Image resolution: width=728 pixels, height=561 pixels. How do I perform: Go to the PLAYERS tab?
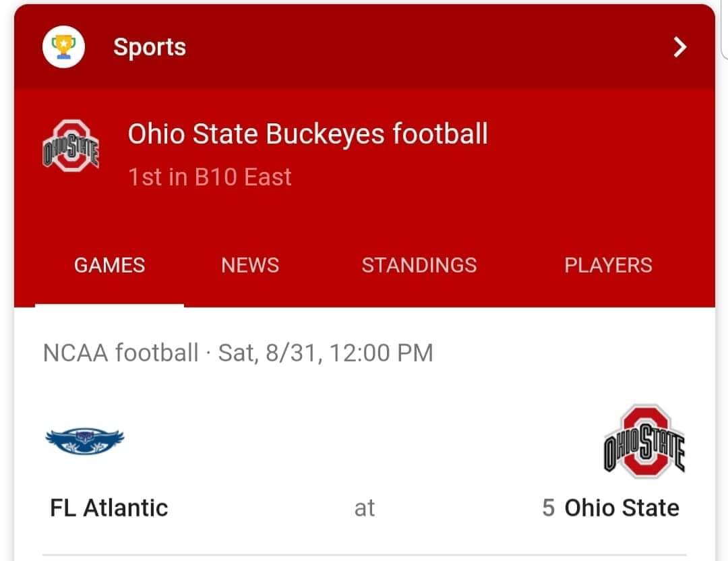coord(608,265)
